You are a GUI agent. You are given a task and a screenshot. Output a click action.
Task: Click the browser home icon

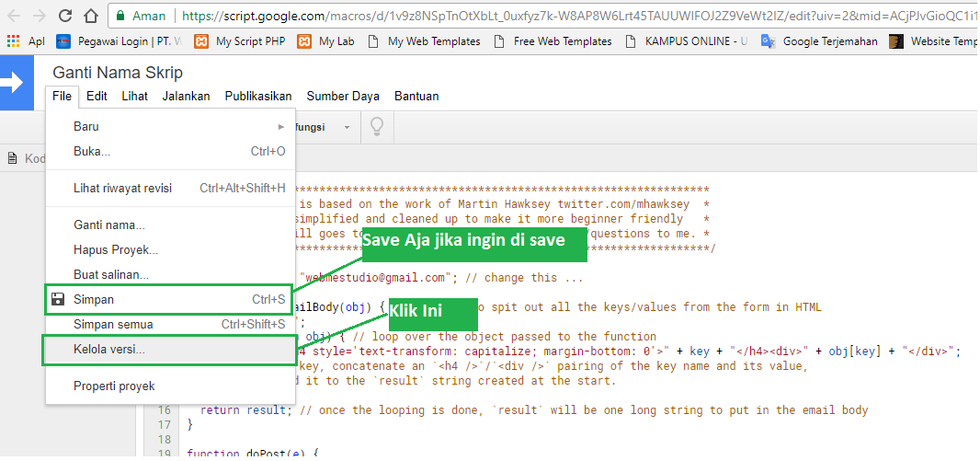[x=90, y=16]
